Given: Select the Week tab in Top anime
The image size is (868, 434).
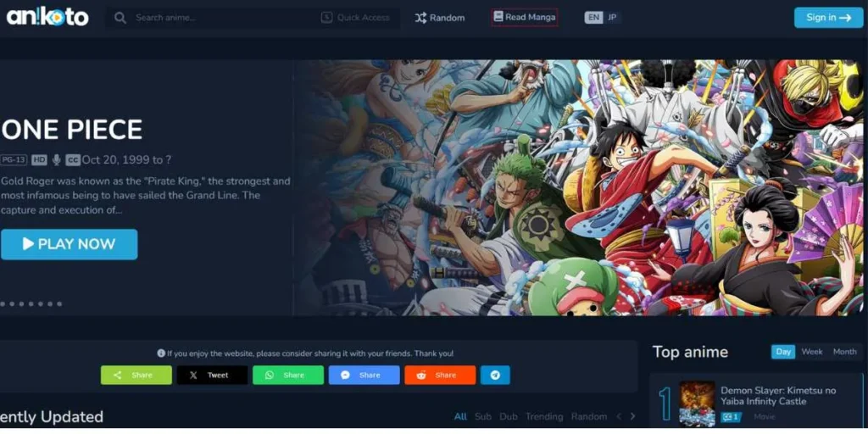Looking at the screenshot, I should (x=812, y=352).
